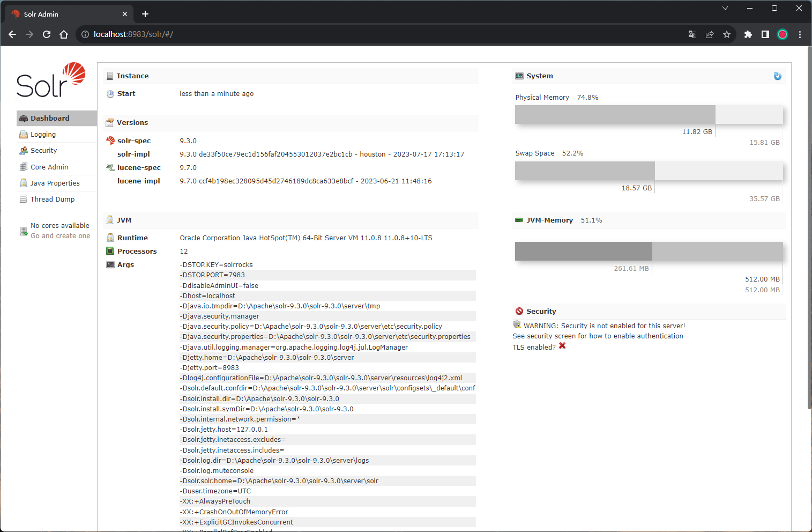This screenshot has width=812, height=532.
Task: Click the JVM-Memory usage bar
Action: [x=649, y=251]
